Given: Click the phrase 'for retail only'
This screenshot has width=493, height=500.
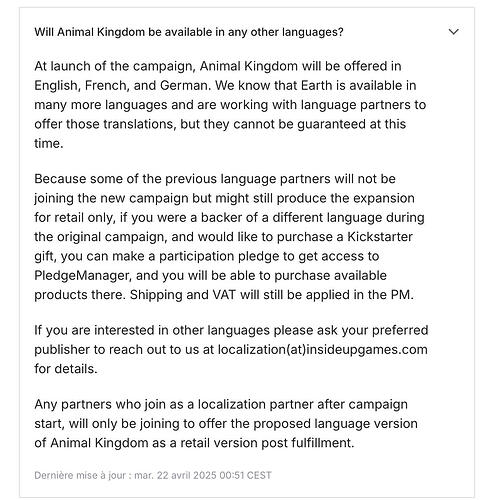Looking at the screenshot, I should (x=75, y=218).
